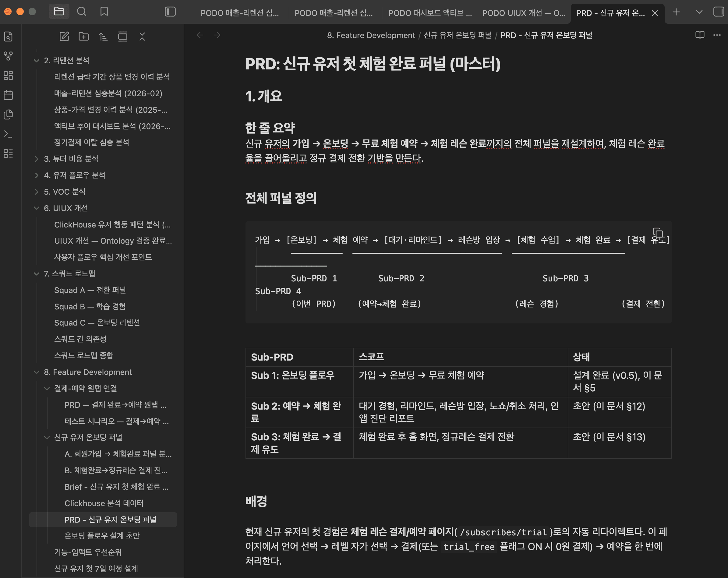Click '신규 유저 온보딩 퍼널' breadcrumb link
Viewport: 728px width, 578px height.
point(458,35)
